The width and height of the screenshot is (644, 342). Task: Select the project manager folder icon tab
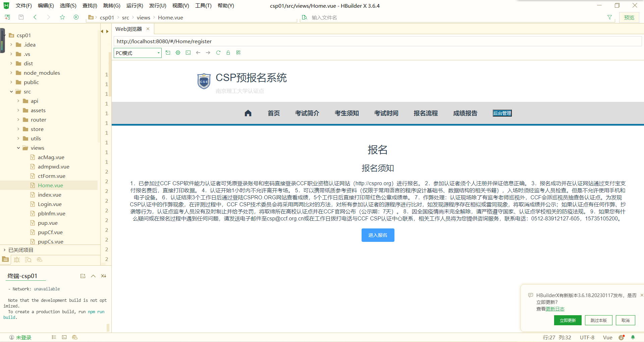(x=5, y=259)
